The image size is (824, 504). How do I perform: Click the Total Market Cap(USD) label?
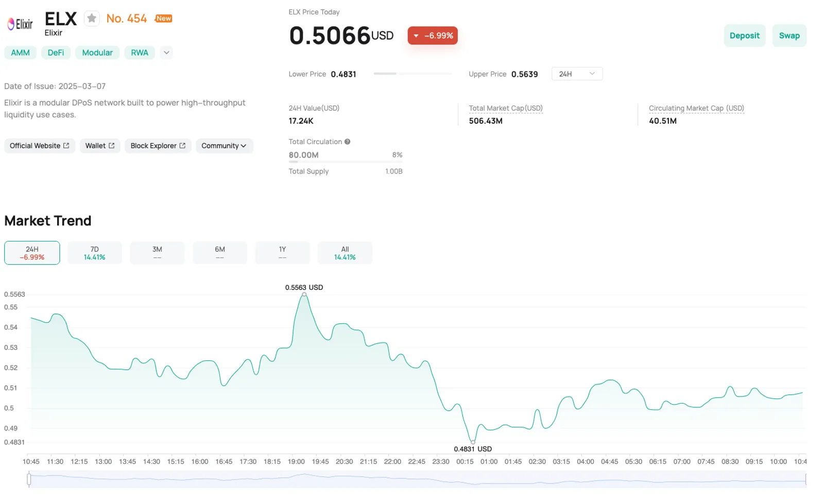coord(506,108)
